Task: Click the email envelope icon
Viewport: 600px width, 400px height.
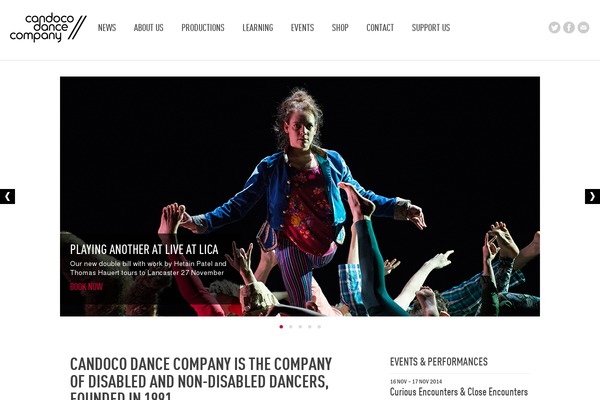Action: click(x=583, y=28)
